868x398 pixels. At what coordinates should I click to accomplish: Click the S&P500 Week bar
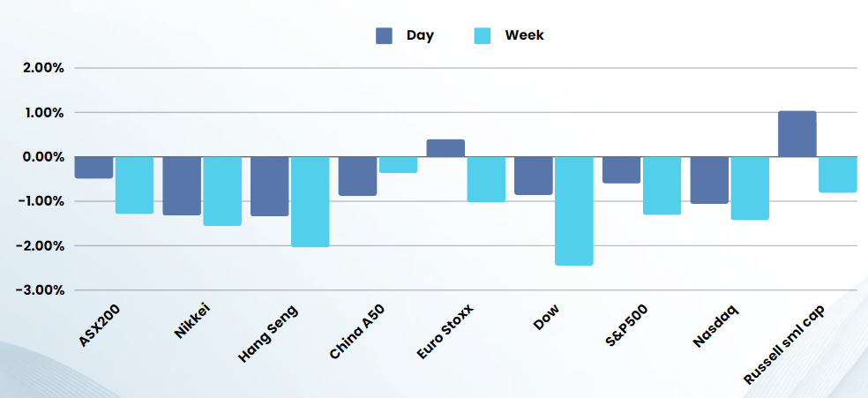pos(662,185)
